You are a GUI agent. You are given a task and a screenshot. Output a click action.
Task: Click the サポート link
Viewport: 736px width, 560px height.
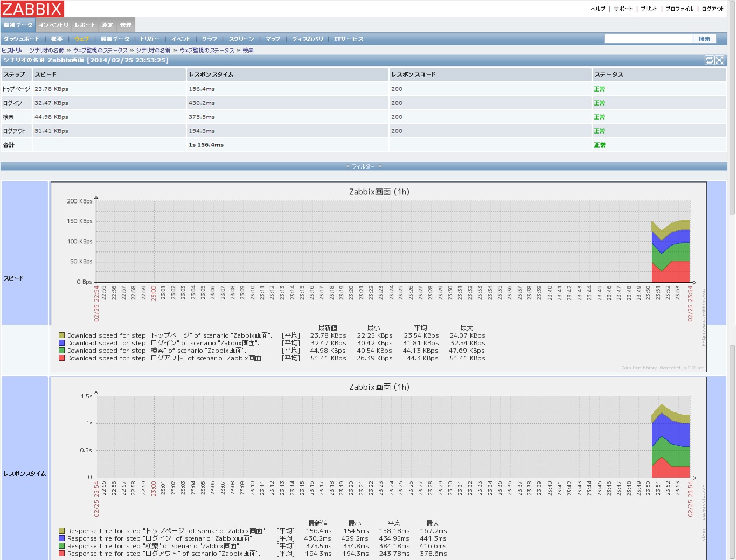coord(623,9)
